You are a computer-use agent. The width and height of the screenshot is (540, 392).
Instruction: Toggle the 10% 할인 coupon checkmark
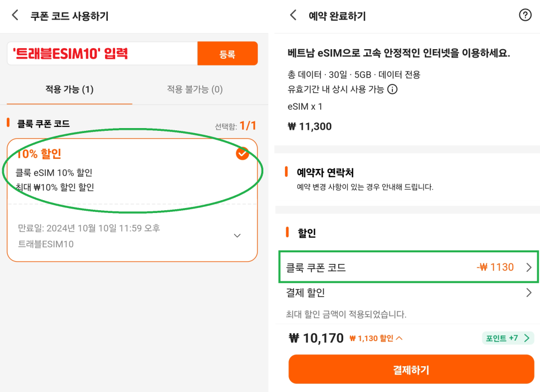[243, 154]
